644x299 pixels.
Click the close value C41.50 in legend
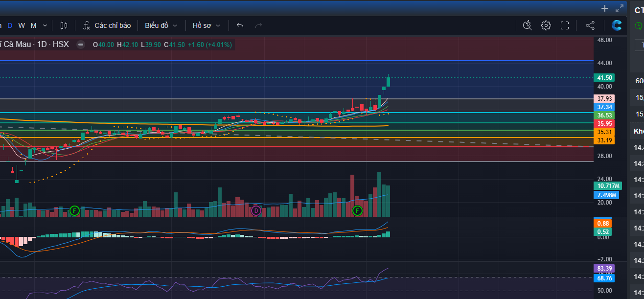(174, 45)
